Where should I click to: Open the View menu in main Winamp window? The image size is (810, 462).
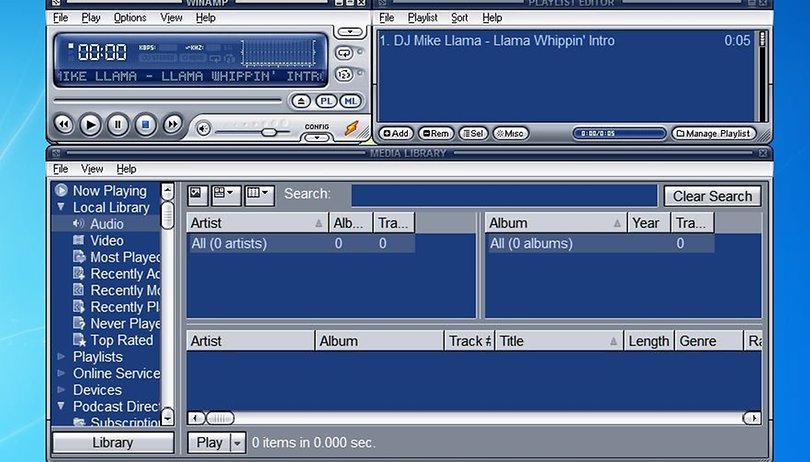[171, 18]
